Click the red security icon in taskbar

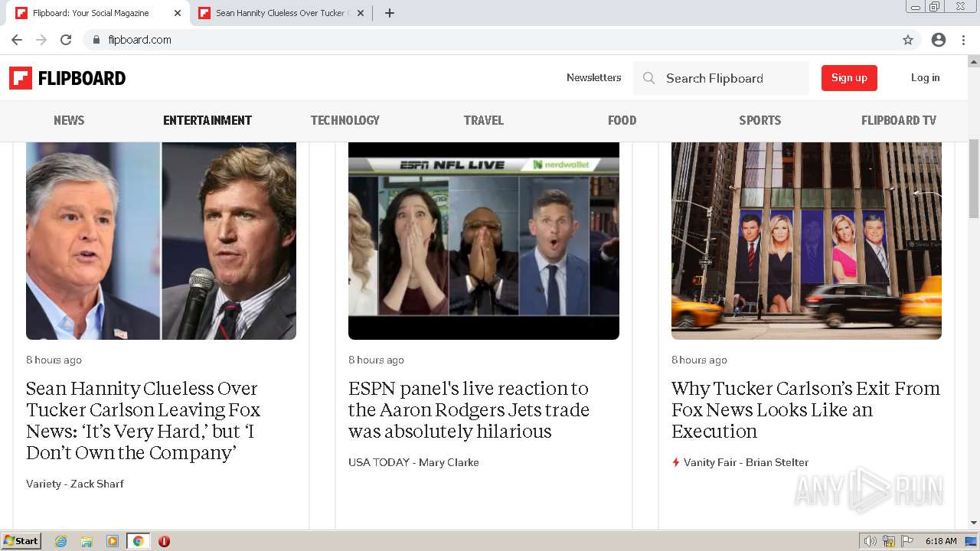[x=164, y=541]
